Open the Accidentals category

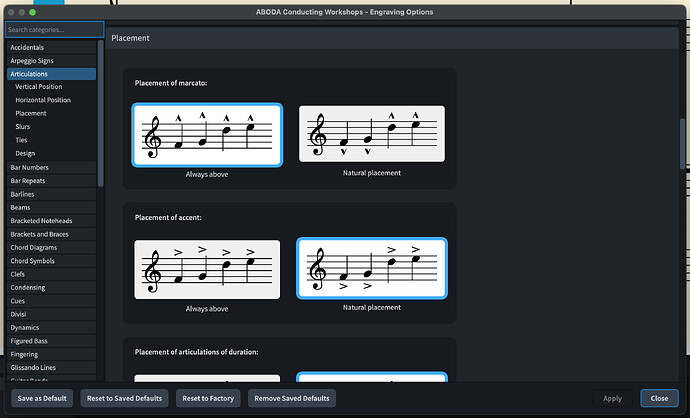51,47
